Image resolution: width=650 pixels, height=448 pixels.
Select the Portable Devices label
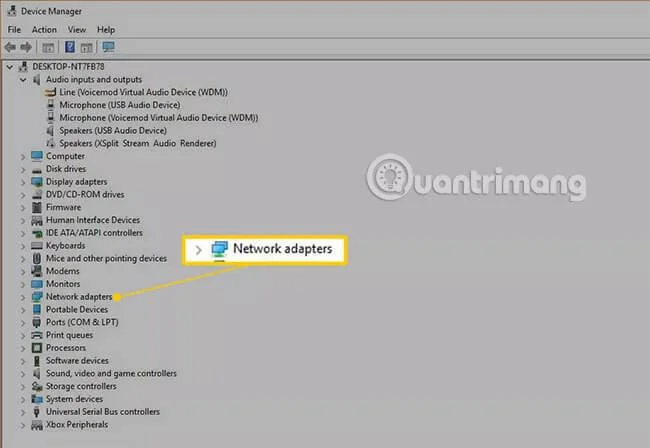[x=77, y=310]
